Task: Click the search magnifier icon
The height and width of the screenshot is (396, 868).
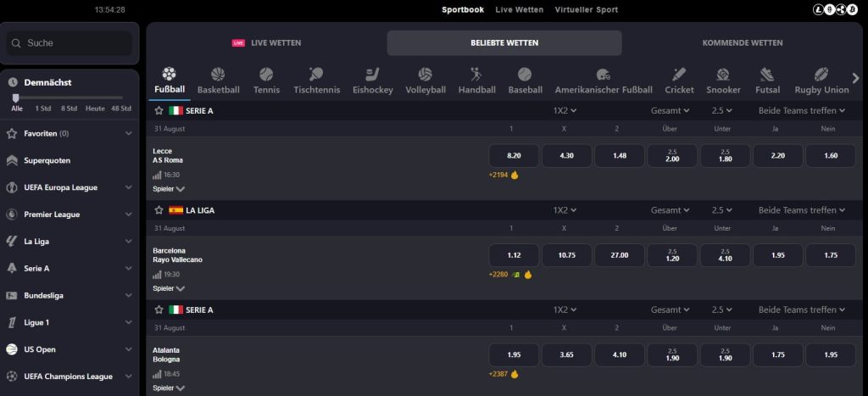Action: [x=16, y=43]
